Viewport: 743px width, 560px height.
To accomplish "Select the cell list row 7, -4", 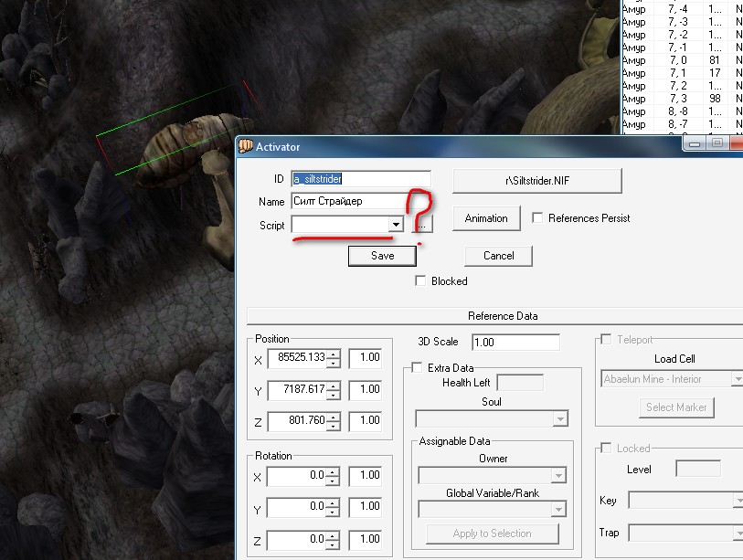I will (683, 9).
